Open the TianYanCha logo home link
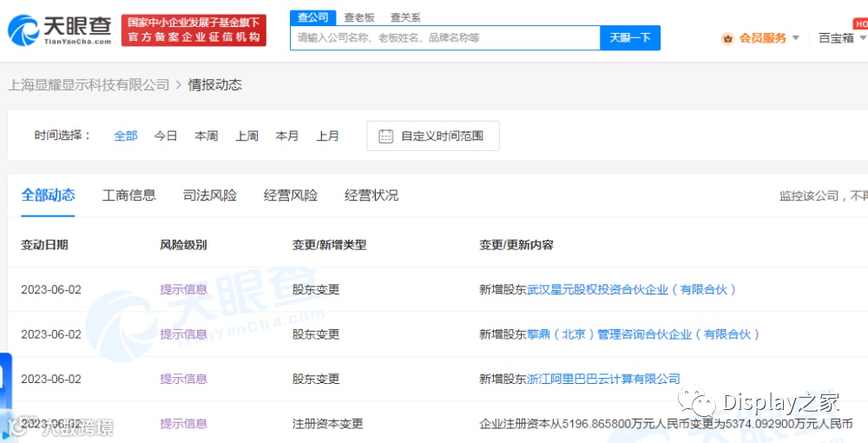The height and width of the screenshot is (443, 868). tap(60, 30)
